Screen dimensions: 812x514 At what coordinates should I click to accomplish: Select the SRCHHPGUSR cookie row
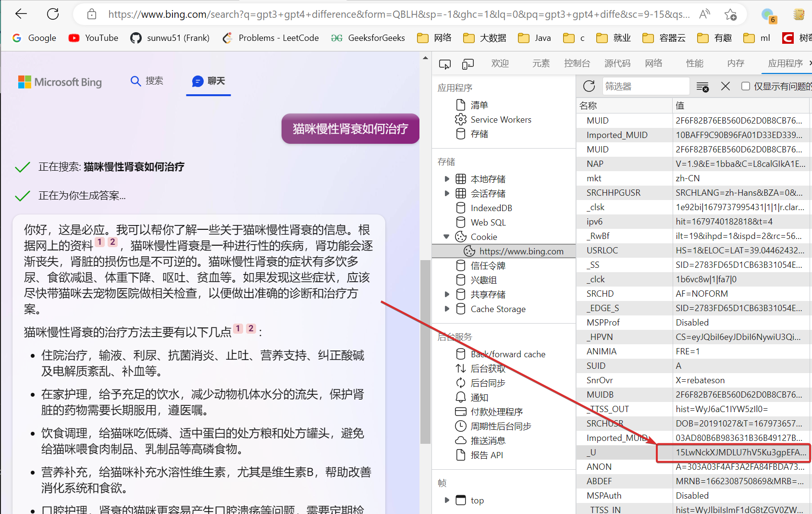pos(694,193)
